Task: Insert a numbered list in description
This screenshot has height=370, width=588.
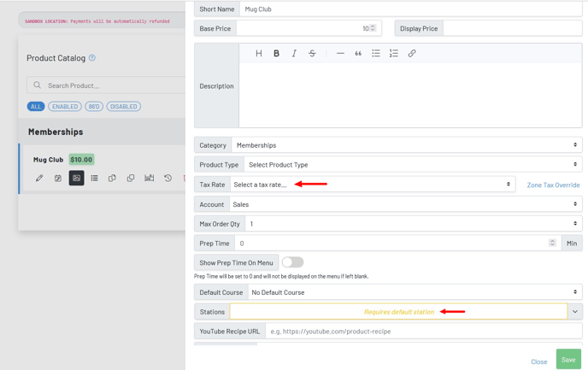Action: click(x=393, y=54)
